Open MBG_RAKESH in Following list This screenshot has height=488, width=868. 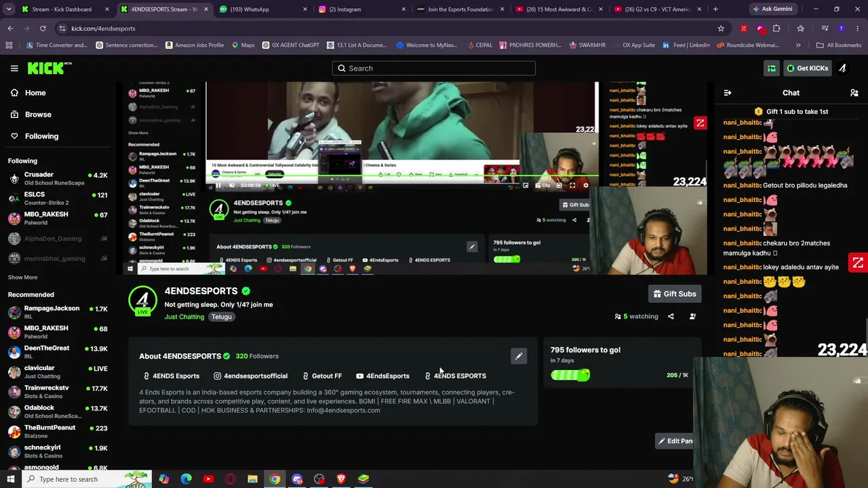click(x=58, y=218)
